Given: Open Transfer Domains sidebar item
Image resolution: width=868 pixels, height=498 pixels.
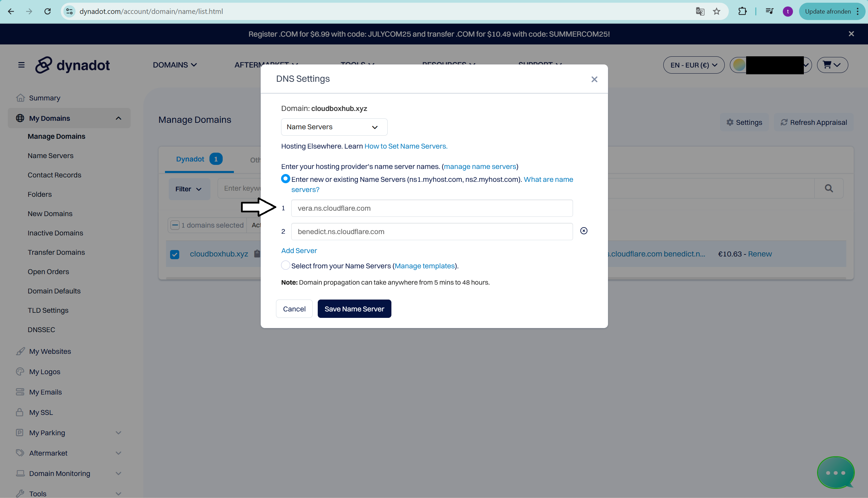Looking at the screenshot, I should (x=56, y=252).
